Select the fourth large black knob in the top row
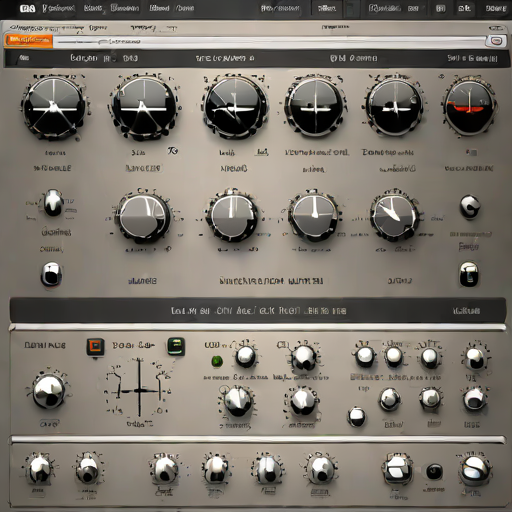The height and width of the screenshot is (512, 512). tap(315, 107)
